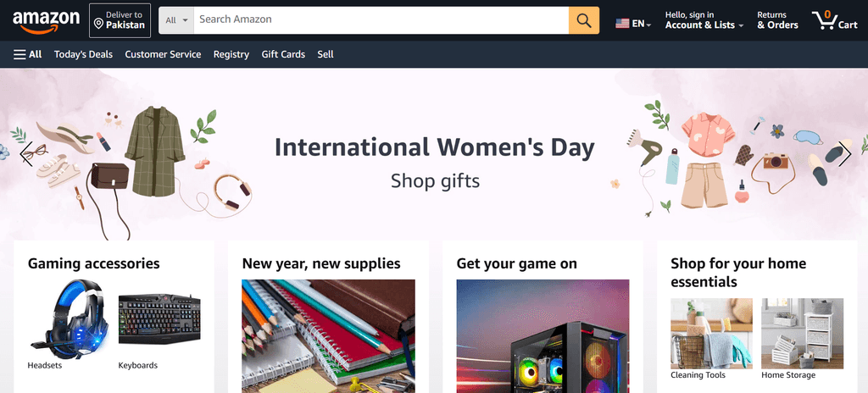Click the magnifying glass search button
868x393 pixels.
pyautogui.click(x=583, y=20)
